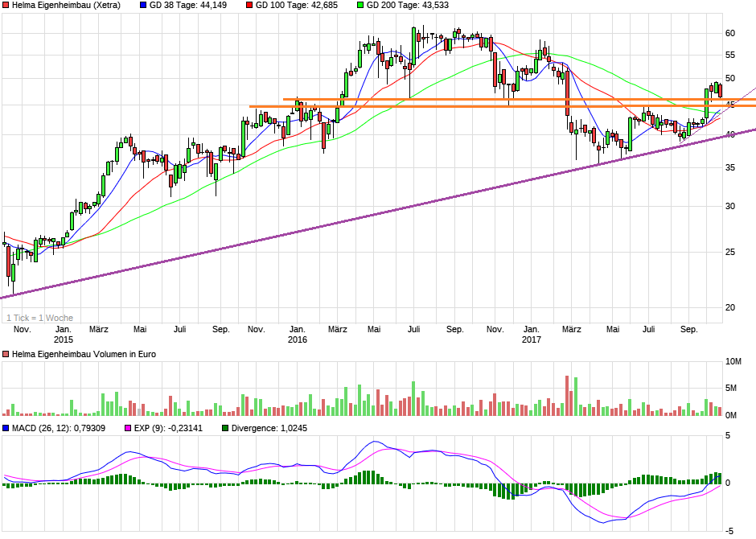Click the tall green candlestick of July 2016
The width and height of the screenshot is (756, 539).
pyautogui.click(x=413, y=46)
